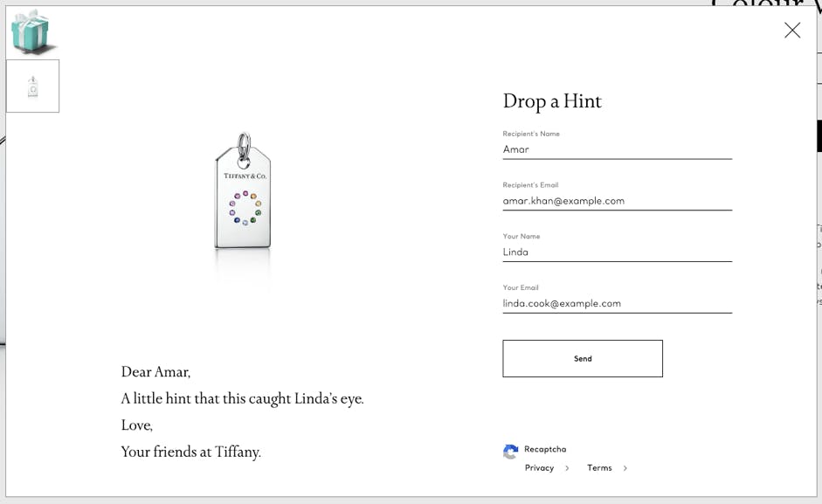The image size is (822, 504).
Task: Click the chevron next to Terms
Action: [625, 468]
